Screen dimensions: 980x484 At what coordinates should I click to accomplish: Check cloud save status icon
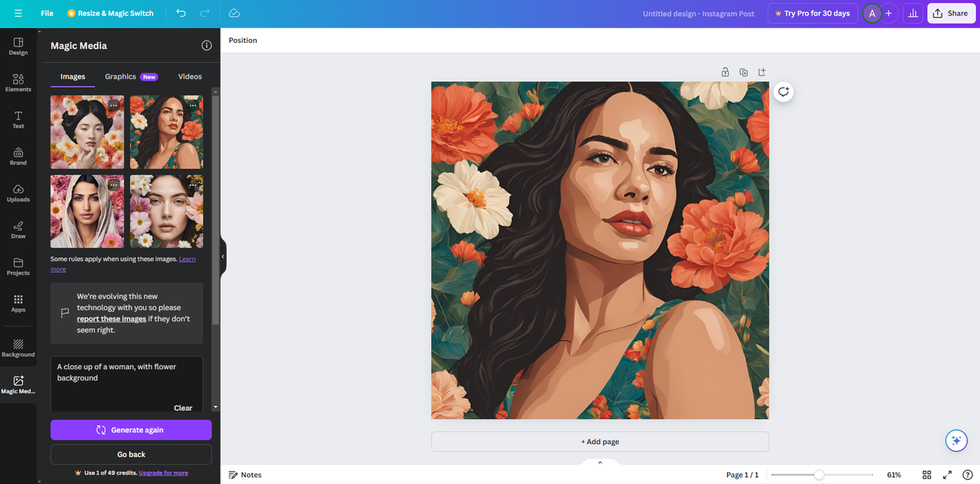coord(234,13)
